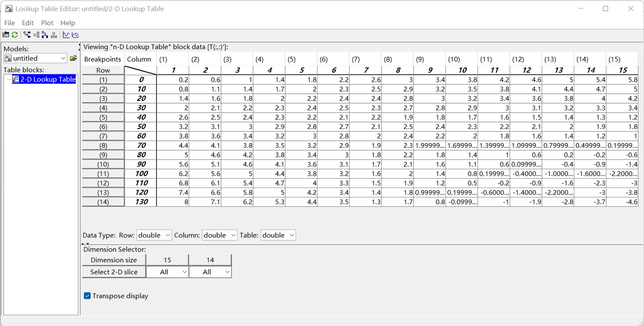Click the delete column toolbar icon

tap(54, 34)
